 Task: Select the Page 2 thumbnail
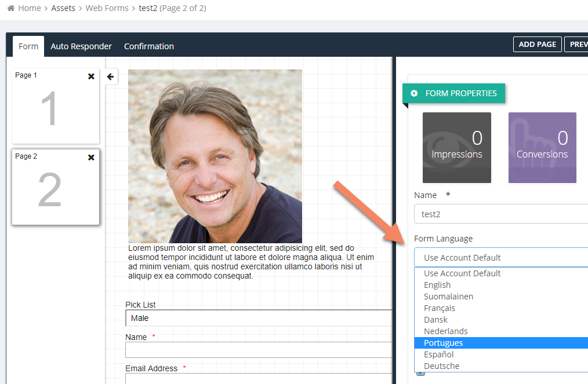pyautogui.click(x=56, y=187)
